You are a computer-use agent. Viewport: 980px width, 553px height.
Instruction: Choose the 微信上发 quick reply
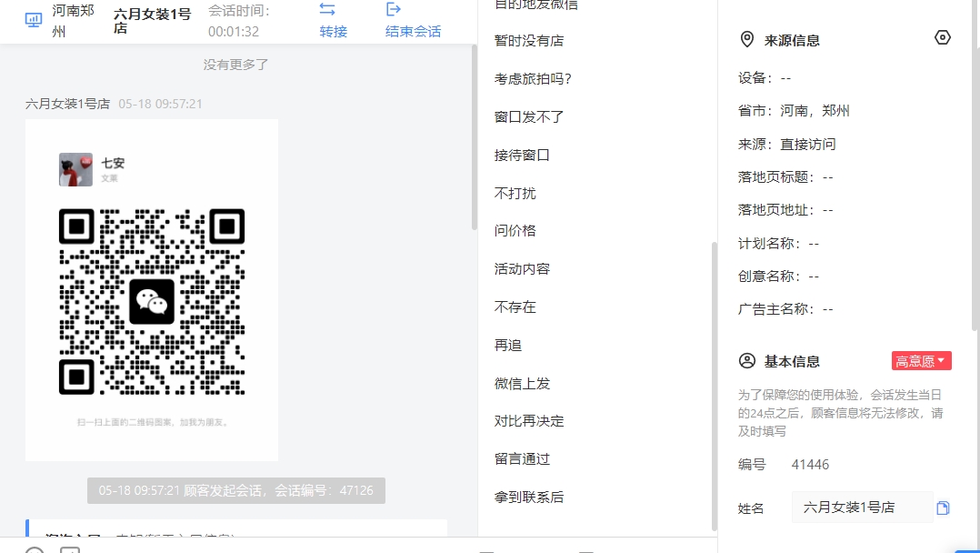point(522,384)
